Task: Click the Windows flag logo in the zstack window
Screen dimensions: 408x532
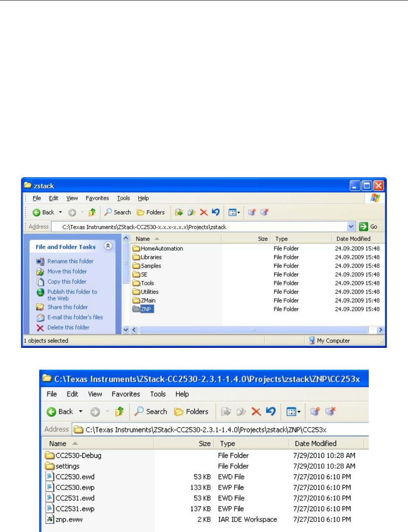Action: tap(374, 198)
